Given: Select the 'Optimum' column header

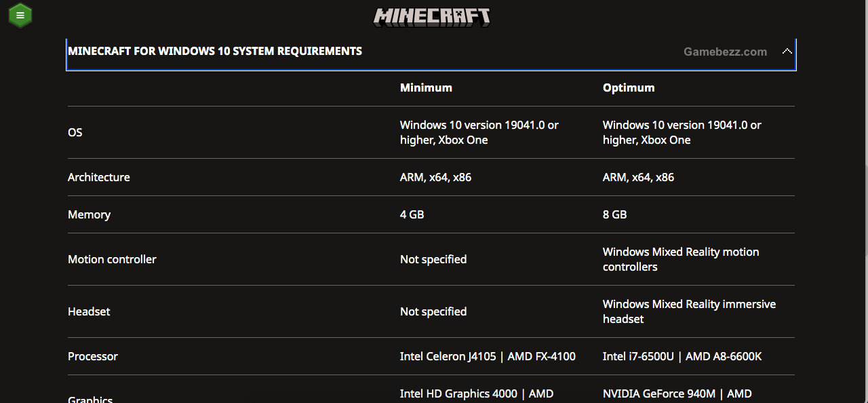Looking at the screenshot, I should 629,88.
